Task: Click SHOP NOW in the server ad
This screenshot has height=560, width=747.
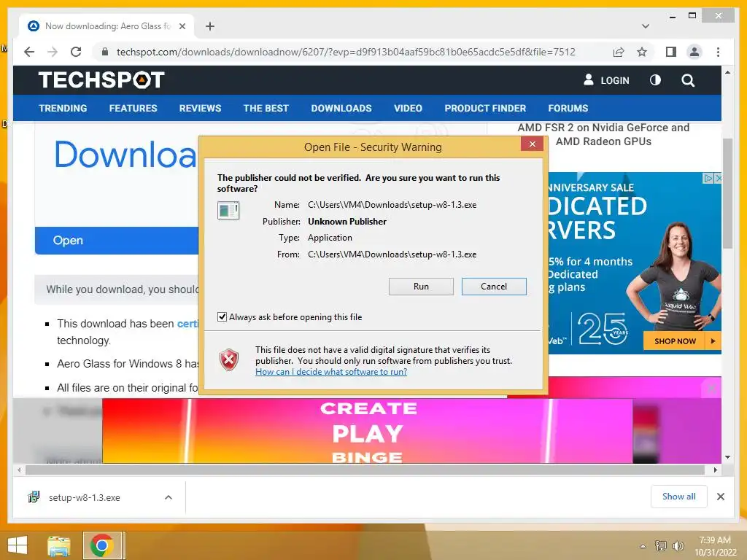Action: point(681,341)
